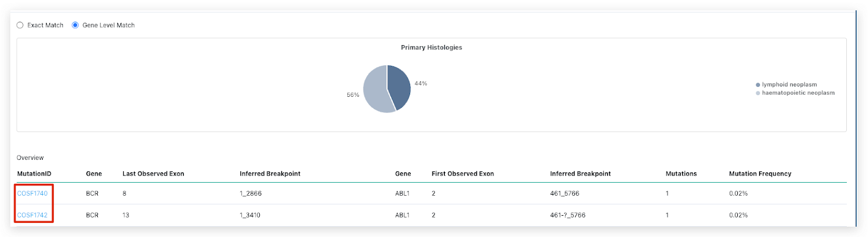
Task: Sort by the Mutations column header
Action: [681, 174]
